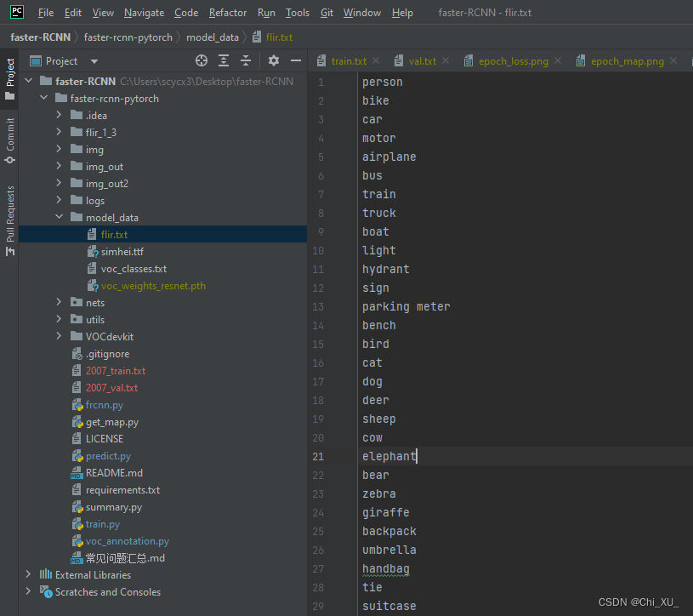Click the flir.txt file icon in tree

pos(92,234)
